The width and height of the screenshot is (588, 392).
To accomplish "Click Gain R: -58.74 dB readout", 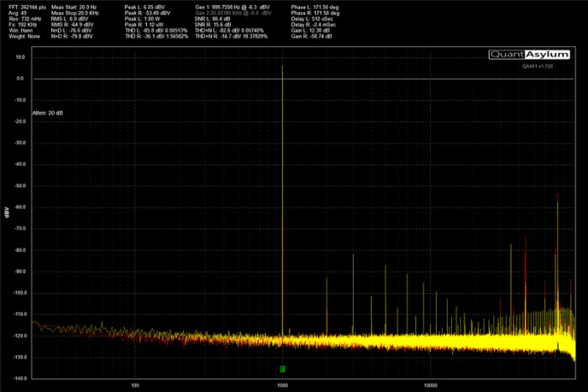I will 312,36.
